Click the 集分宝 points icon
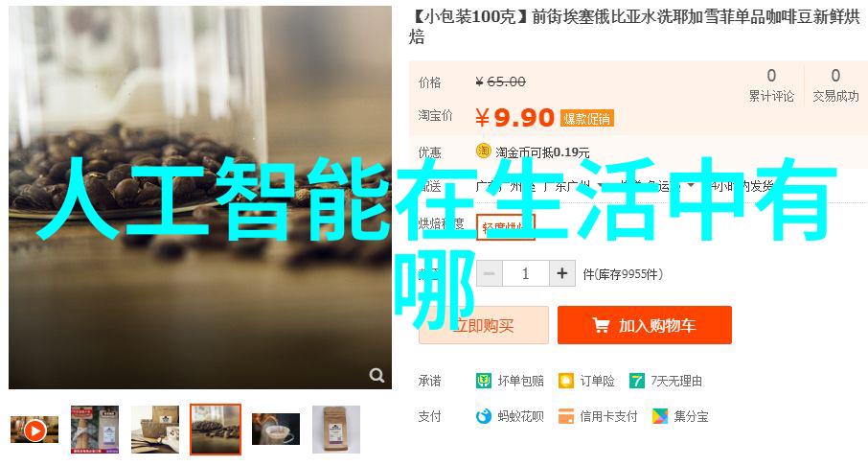This screenshot has width=868, height=466. [x=660, y=416]
